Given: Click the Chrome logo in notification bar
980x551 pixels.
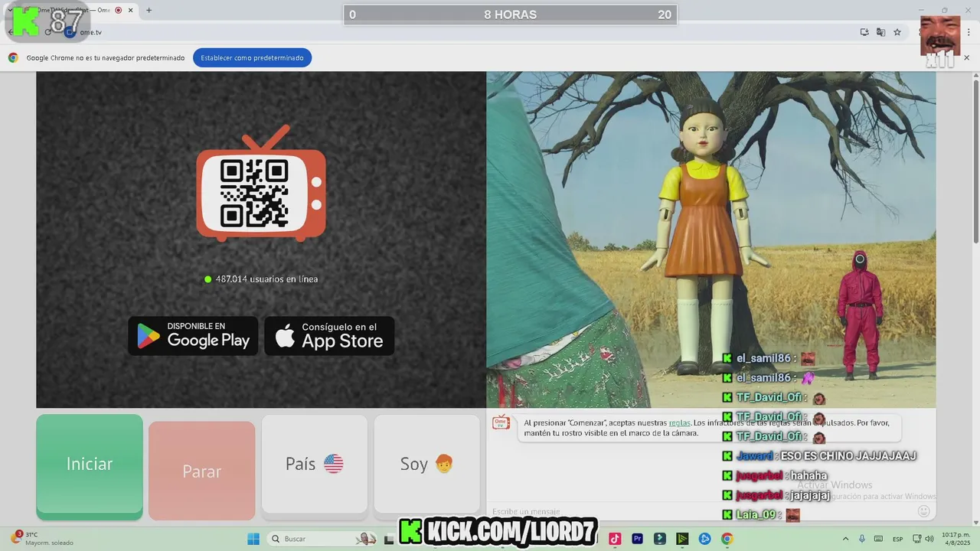Looking at the screenshot, I should point(13,57).
